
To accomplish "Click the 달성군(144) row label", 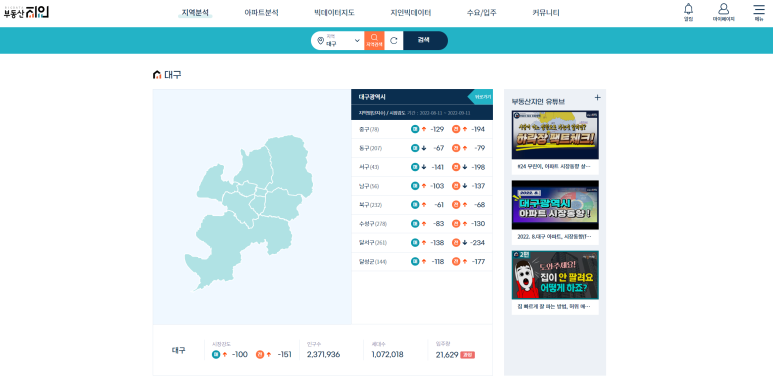I will [373, 262].
